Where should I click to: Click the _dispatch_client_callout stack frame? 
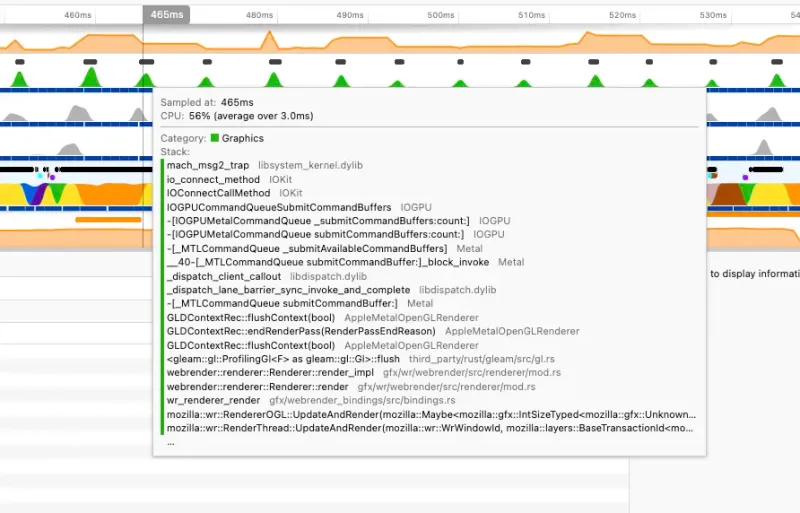pyautogui.click(x=224, y=276)
